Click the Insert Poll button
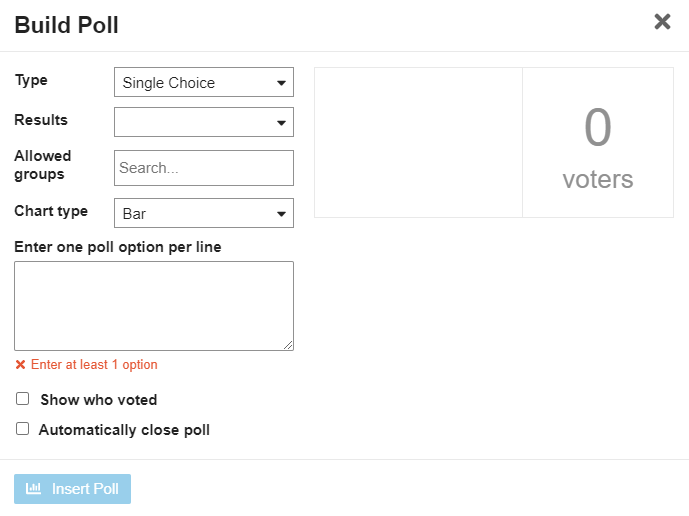 (73, 489)
